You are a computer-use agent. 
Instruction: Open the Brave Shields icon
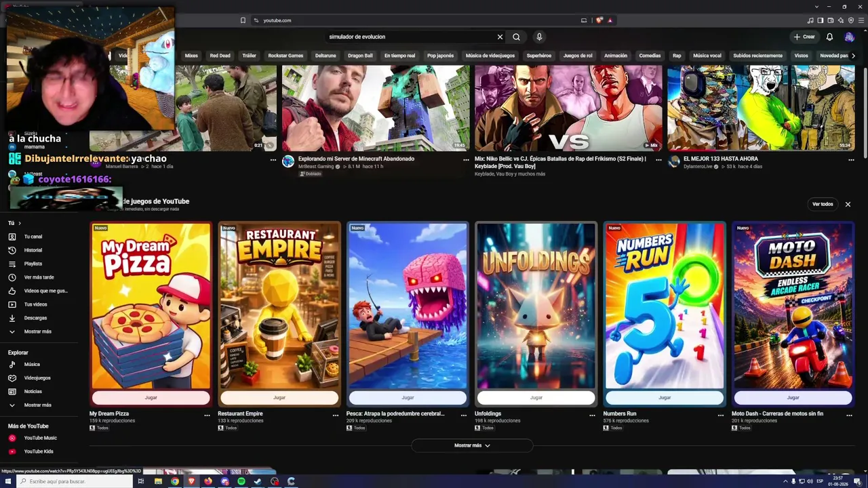click(x=599, y=20)
